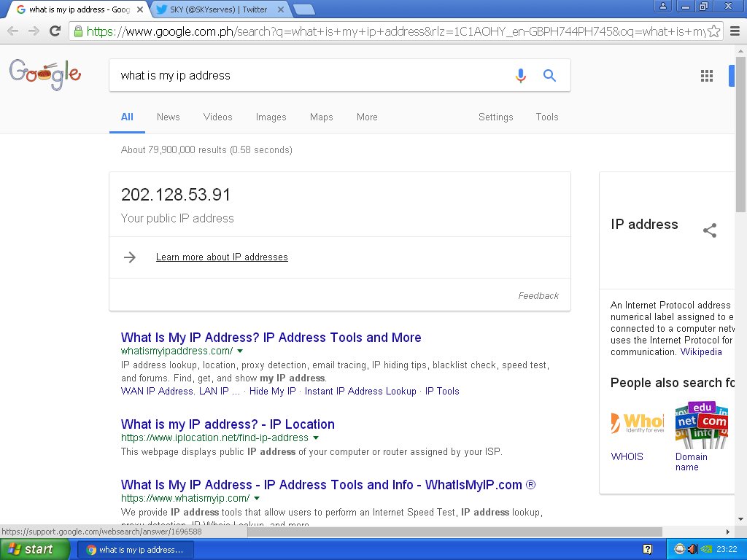Open the Google apps grid
The image size is (747, 560).
pos(706,76)
